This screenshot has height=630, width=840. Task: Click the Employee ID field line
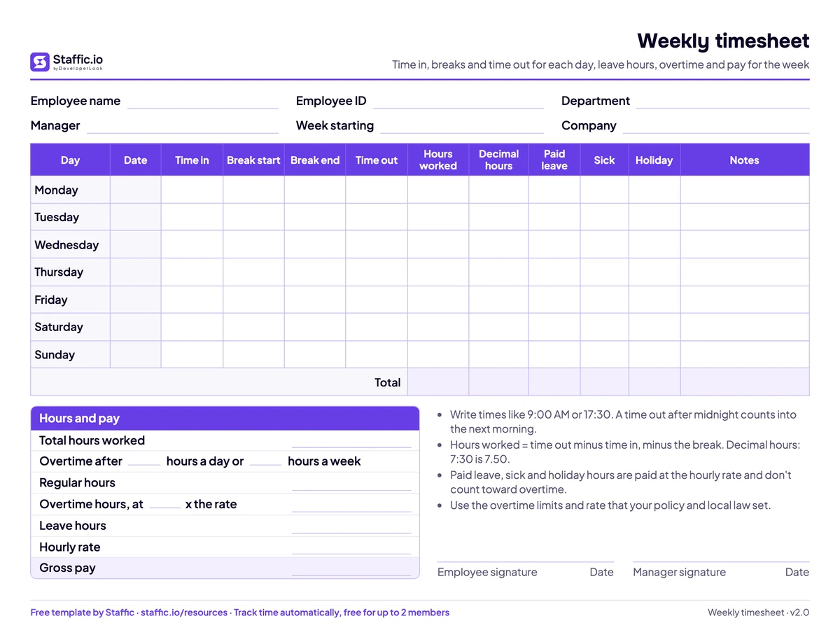coord(458,102)
